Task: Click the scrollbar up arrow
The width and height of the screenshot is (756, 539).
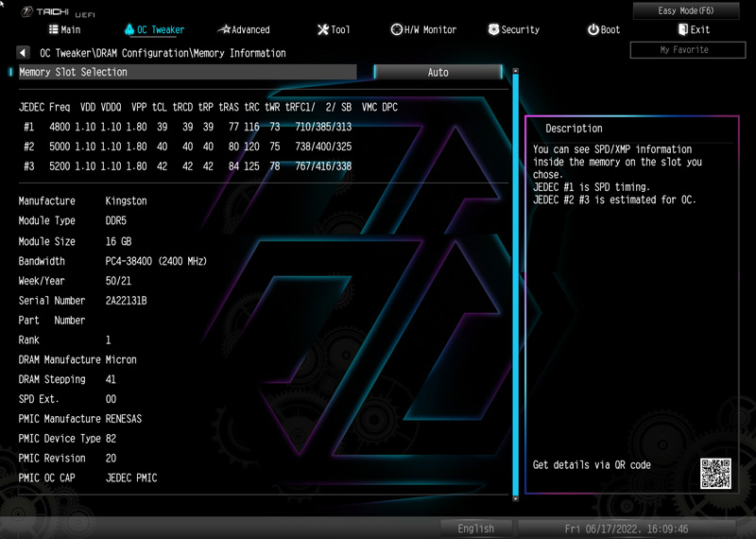Action: click(x=515, y=72)
